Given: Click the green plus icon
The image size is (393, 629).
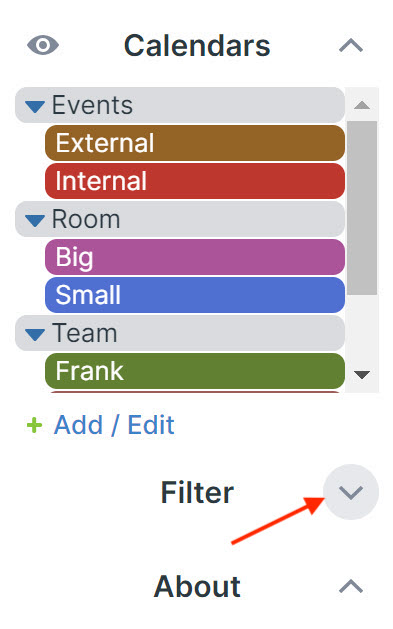Looking at the screenshot, I should pos(34,425).
